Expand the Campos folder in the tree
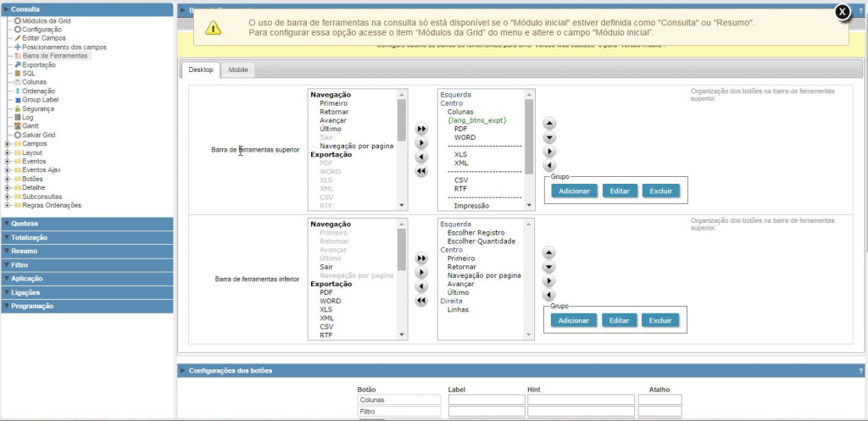 click(x=8, y=144)
